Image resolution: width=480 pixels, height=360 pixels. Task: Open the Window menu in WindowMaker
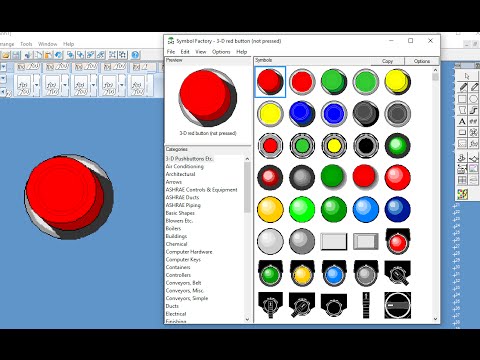click(x=48, y=44)
